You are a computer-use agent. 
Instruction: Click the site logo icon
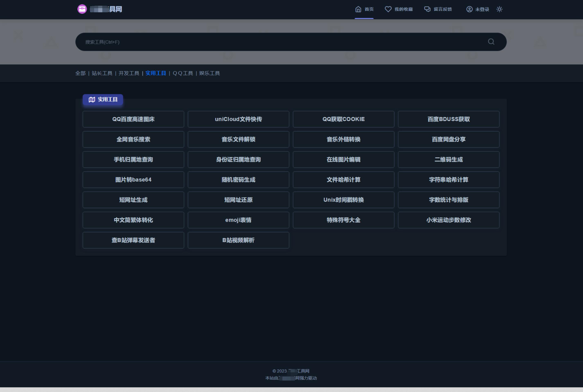pos(82,9)
